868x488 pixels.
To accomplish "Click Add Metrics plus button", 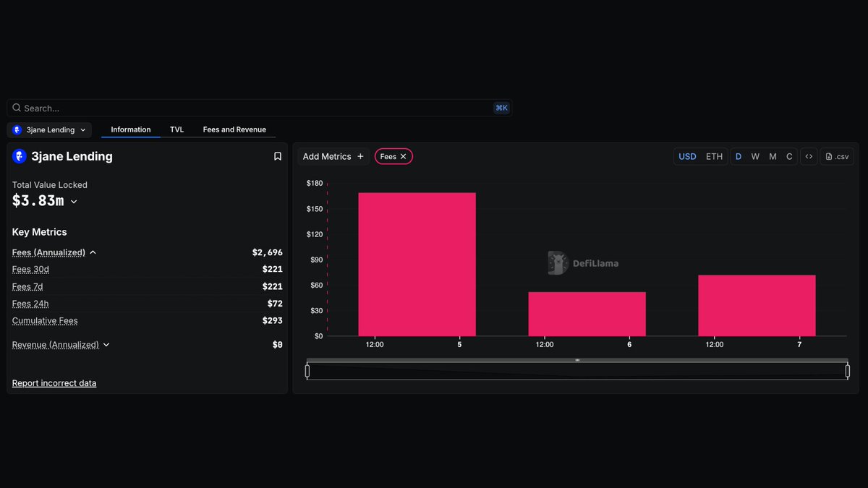I will click(x=333, y=156).
